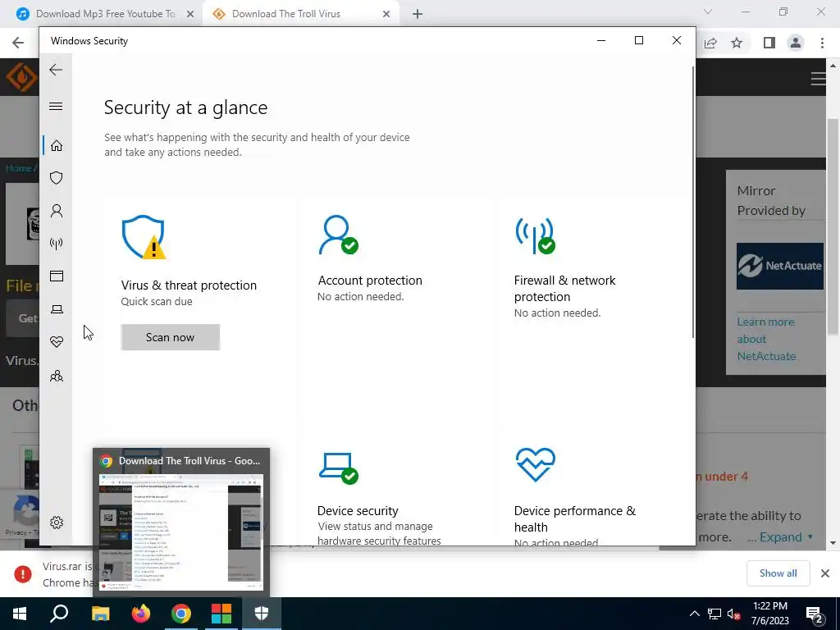Click Windows Security taskbar icon

pos(262,614)
